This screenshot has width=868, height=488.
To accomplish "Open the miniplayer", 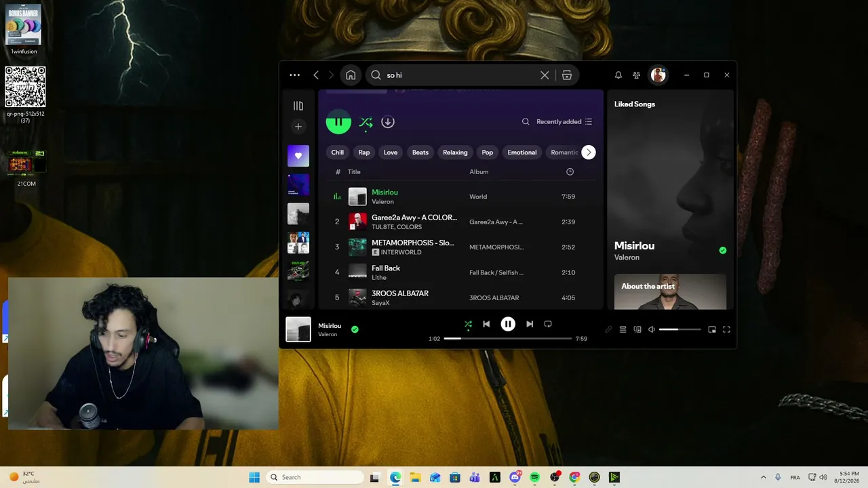I will (x=712, y=330).
